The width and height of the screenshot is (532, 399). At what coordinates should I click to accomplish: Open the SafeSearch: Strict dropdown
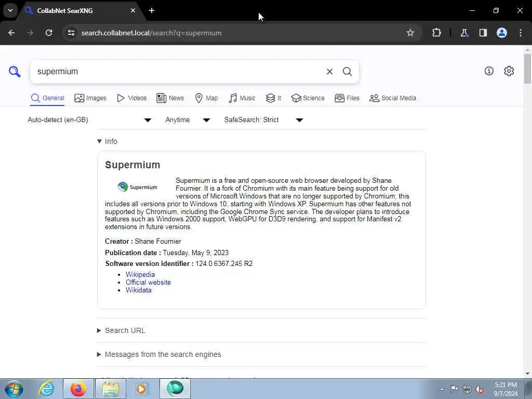[263, 120]
